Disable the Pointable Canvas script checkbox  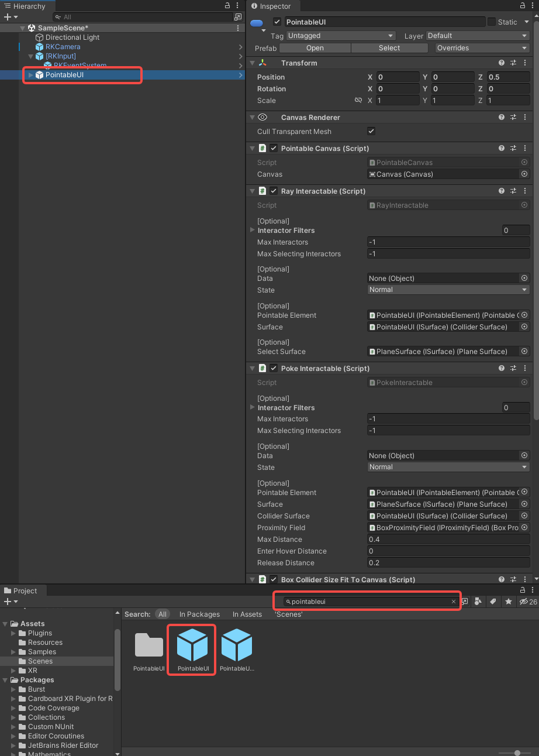[274, 149]
